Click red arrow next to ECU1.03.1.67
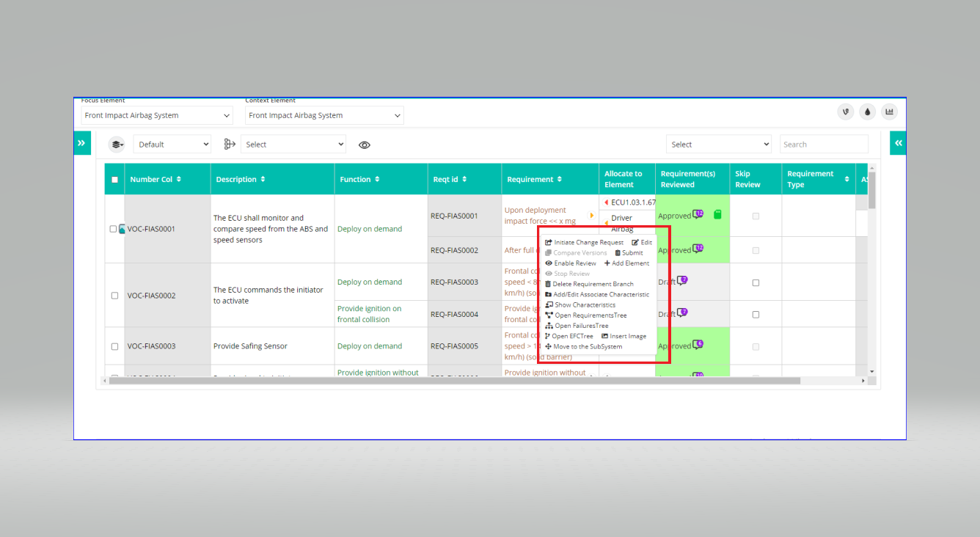Viewport: 980px width, 537px height. click(607, 202)
